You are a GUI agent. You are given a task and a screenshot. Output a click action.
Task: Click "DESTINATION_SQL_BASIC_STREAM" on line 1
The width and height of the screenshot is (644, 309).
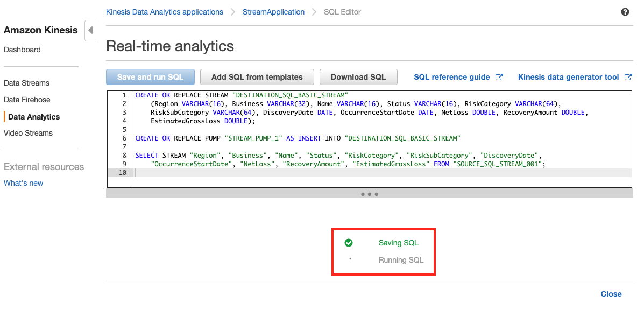[289, 95]
